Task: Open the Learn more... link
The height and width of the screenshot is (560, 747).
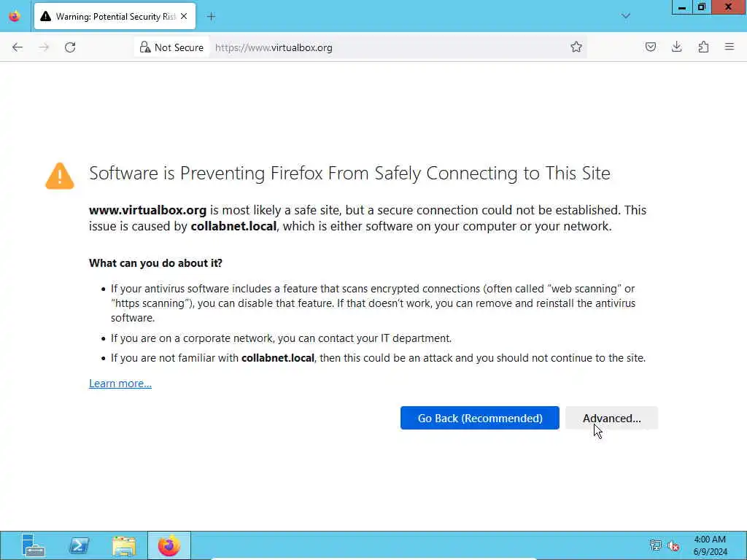Action: [x=120, y=384]
